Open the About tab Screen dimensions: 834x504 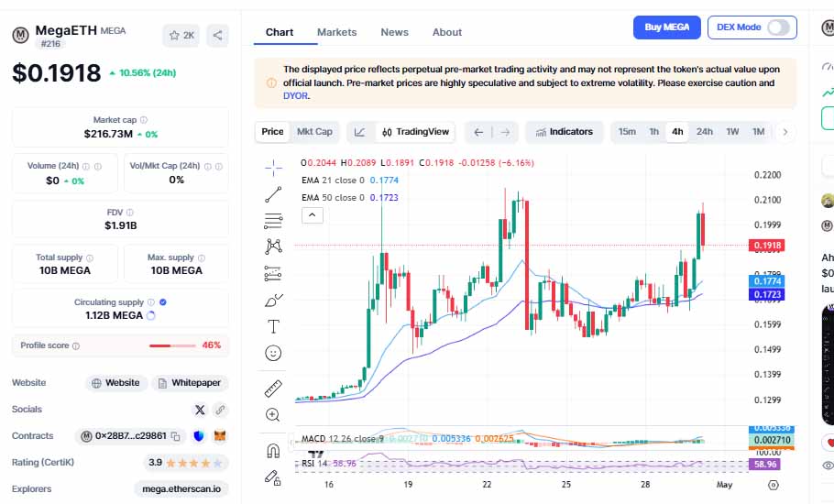[447, 32]
